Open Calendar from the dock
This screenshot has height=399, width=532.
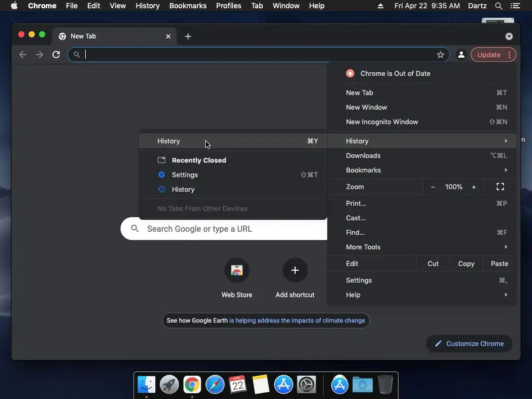238,385
